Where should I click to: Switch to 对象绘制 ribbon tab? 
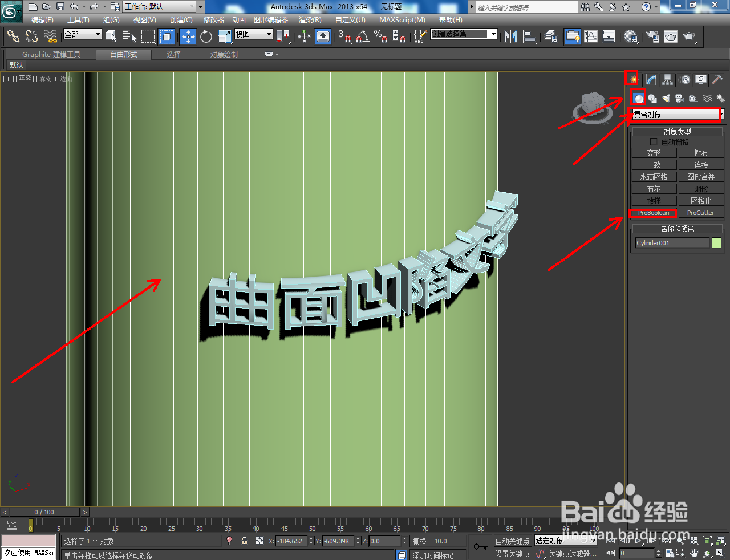coord(224,54)
